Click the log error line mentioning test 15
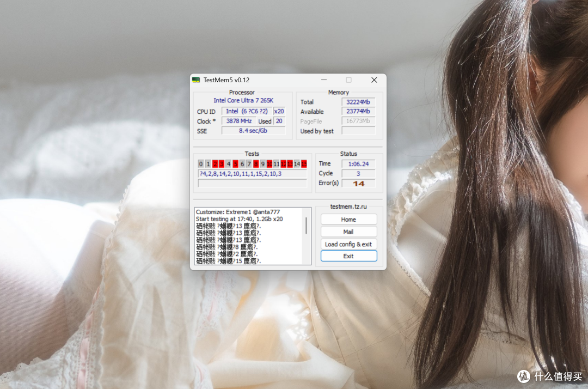 [x=228, y=261]
